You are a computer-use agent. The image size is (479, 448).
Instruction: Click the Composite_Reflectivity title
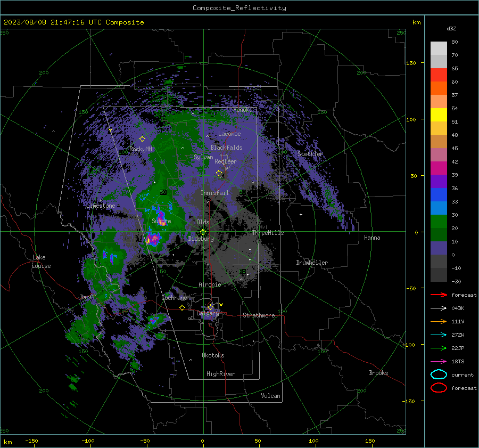pos(240,8)
